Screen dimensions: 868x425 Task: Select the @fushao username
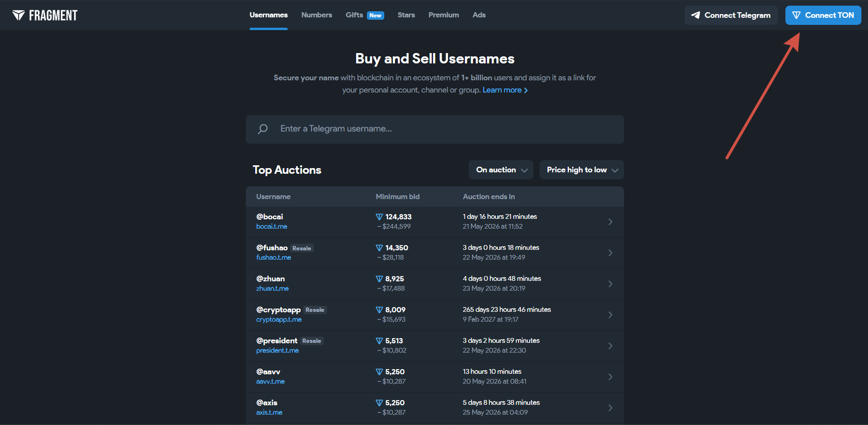pyautogui.click(x=272, y=248)
